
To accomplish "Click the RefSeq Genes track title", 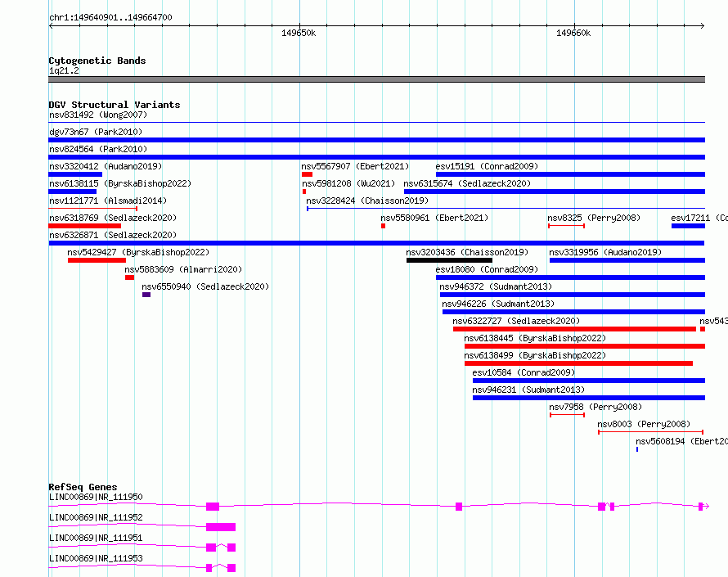I will click(83, 487).
